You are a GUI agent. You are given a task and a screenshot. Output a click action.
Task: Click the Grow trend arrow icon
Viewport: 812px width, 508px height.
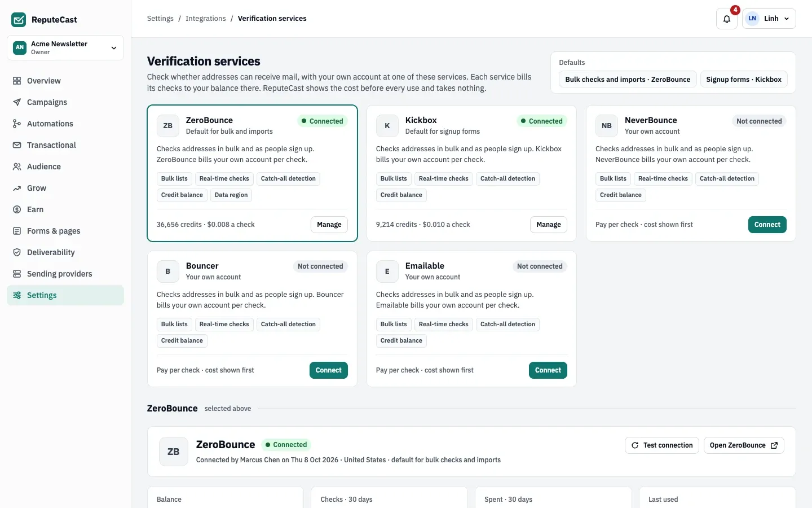click(x=17, y=188)
